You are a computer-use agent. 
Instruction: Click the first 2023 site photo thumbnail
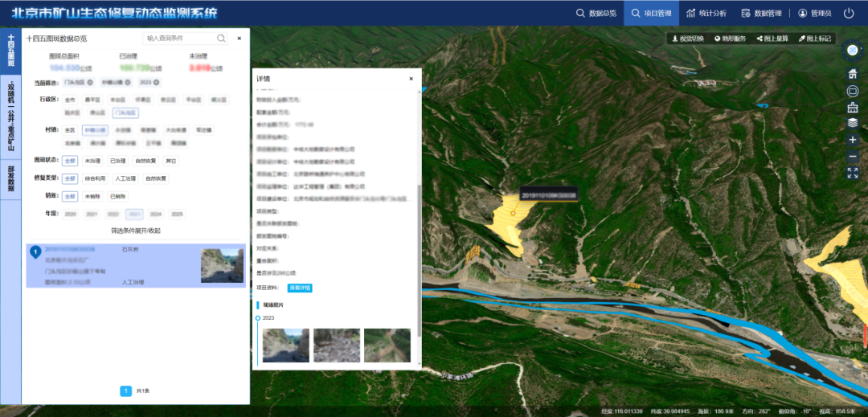point(285,345)
